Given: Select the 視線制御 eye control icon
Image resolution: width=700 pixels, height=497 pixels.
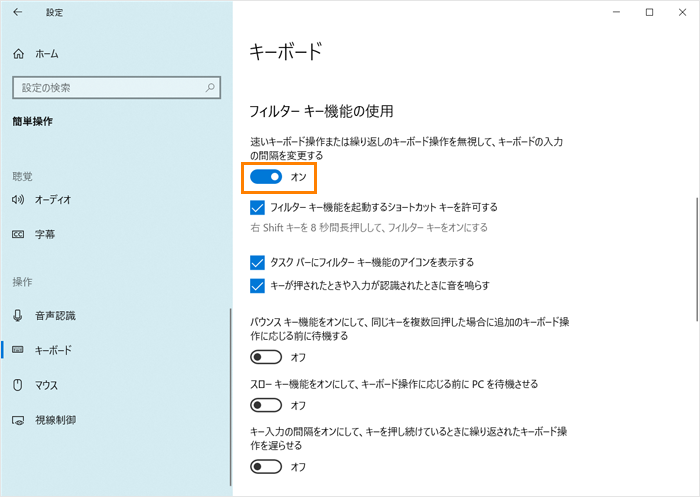Looking at the screenshot, I should pos(18,420).
